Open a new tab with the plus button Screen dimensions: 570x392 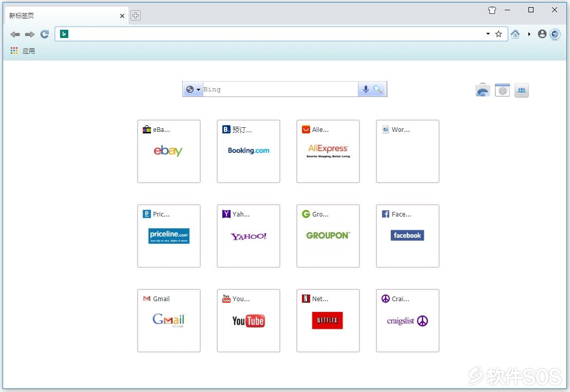[x=135, y=15]
